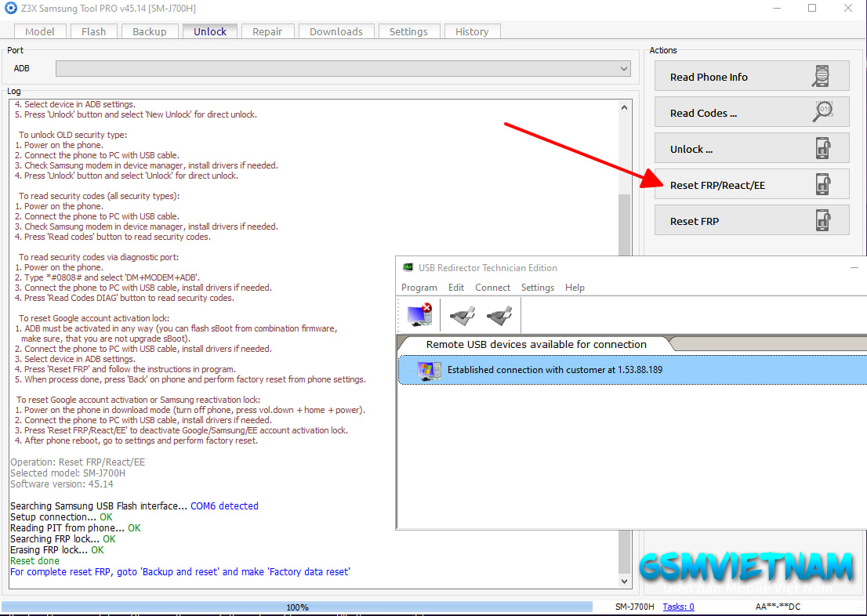Click the phone icon on the Reset FRP button

(x=823, y=221)
